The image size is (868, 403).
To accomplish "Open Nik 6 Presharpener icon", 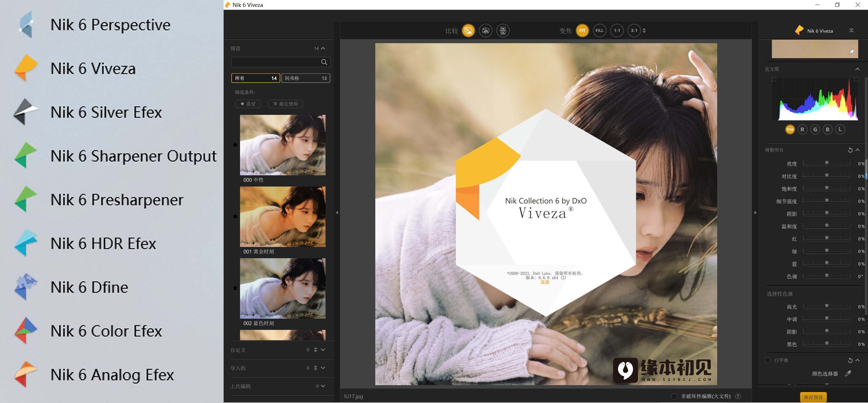I will tap(26, 199).
